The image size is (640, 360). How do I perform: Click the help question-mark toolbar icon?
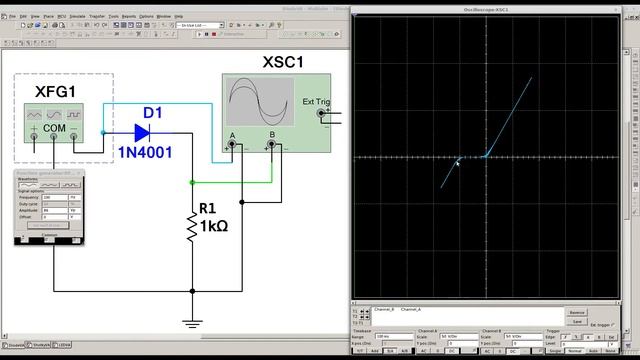[x=280, y=25]
